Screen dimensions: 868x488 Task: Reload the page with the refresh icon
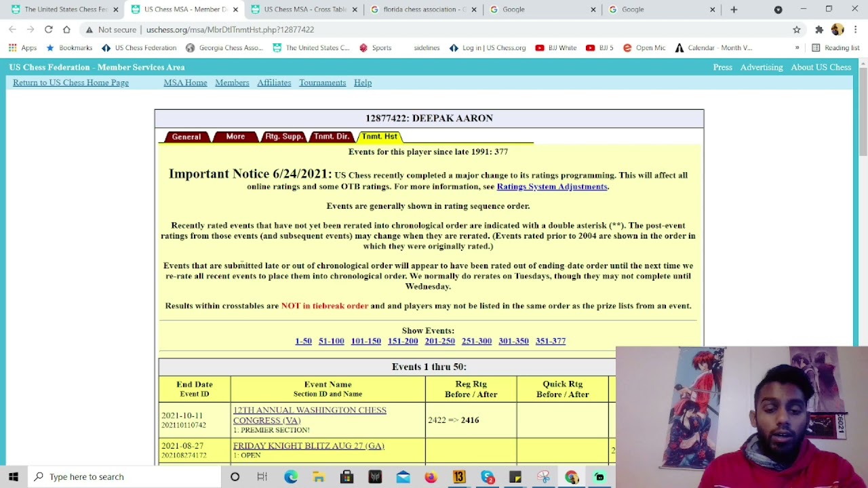coord(49,30)
